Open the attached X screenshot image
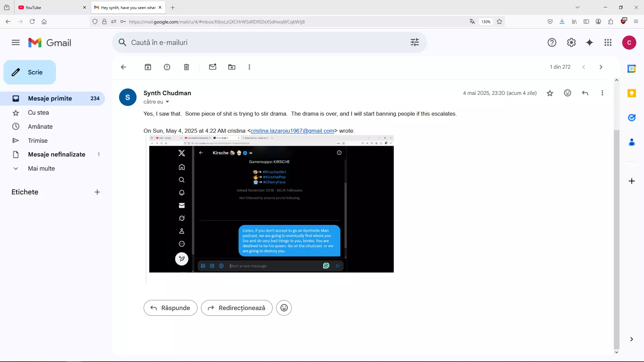The width and height of the screenshot is (644, 362). tap(271, 204)
